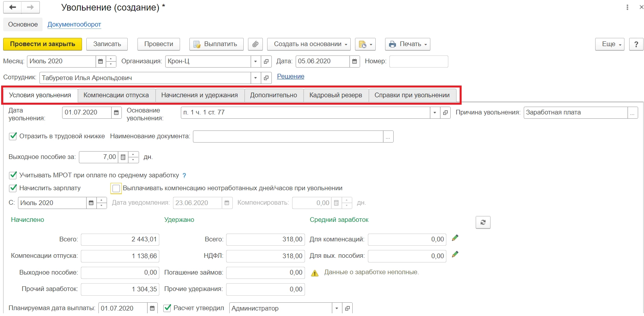Screen dimensions: 644x316
Task: Expand the Расчет утвердил Администратор dropdown
Action: [x=337, y=308]
